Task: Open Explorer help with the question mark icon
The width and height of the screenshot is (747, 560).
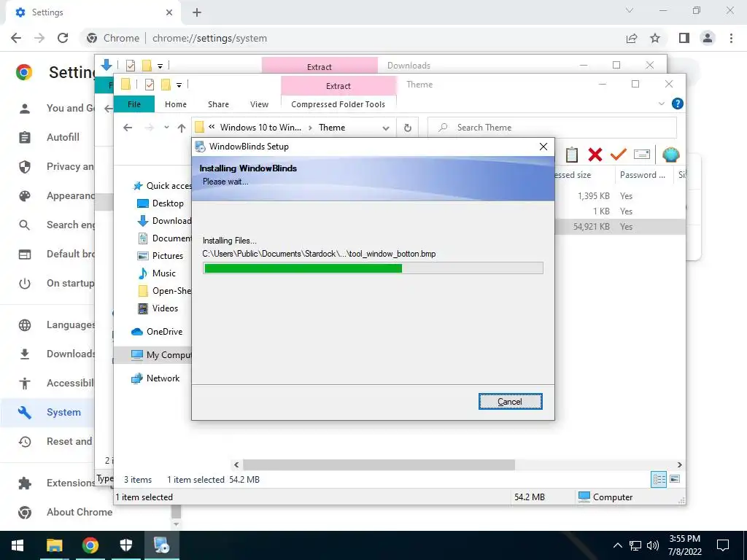Action: click(x=677, y=104)
